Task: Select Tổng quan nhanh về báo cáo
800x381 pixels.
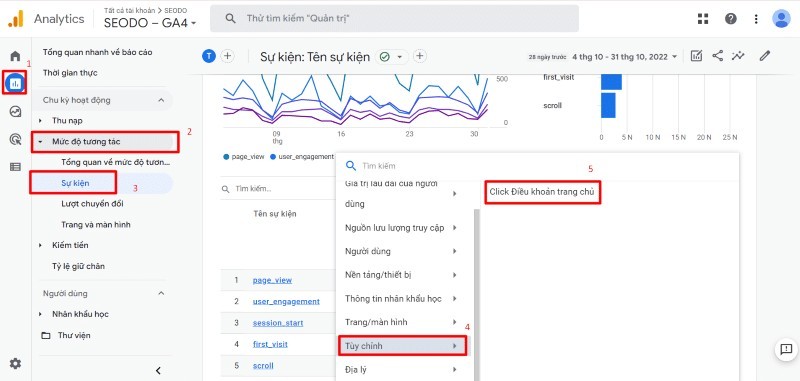Action: point(97,53)
